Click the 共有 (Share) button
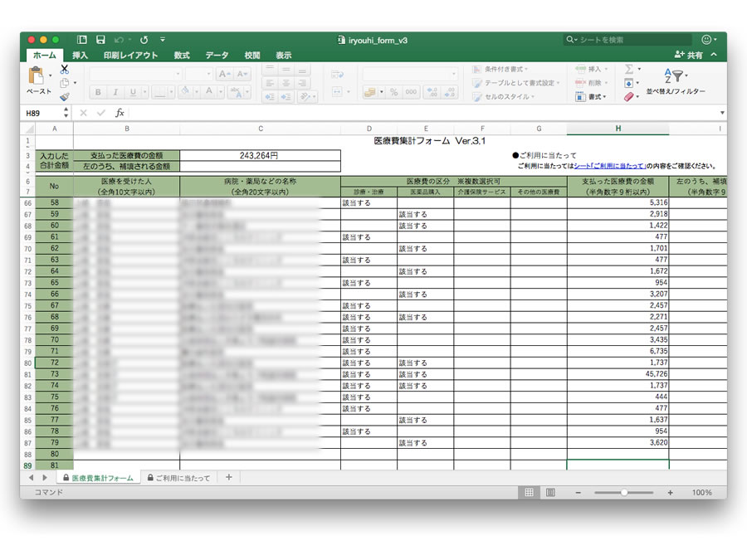747x560 pixels. 689,55
